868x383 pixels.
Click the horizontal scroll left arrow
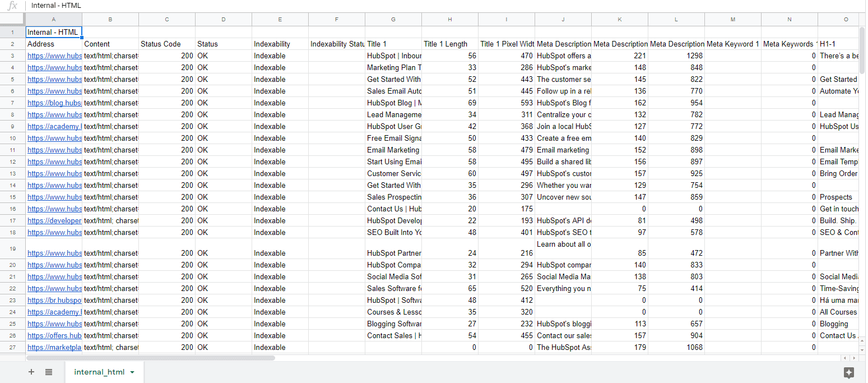point(844,357)
